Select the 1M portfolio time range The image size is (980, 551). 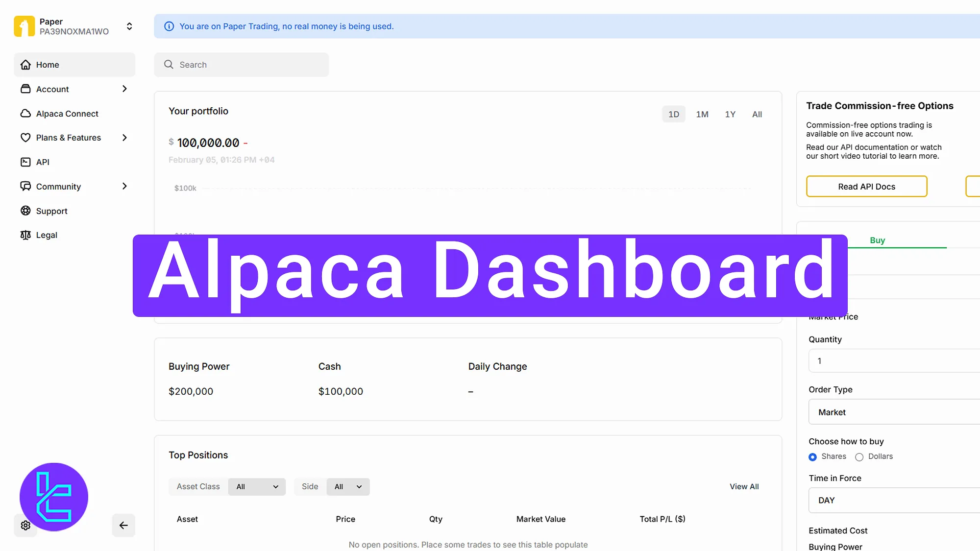tap(702, 114)
